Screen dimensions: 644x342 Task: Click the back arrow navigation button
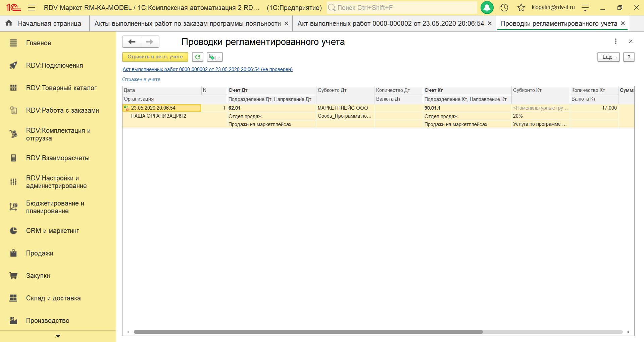(132, 42)
